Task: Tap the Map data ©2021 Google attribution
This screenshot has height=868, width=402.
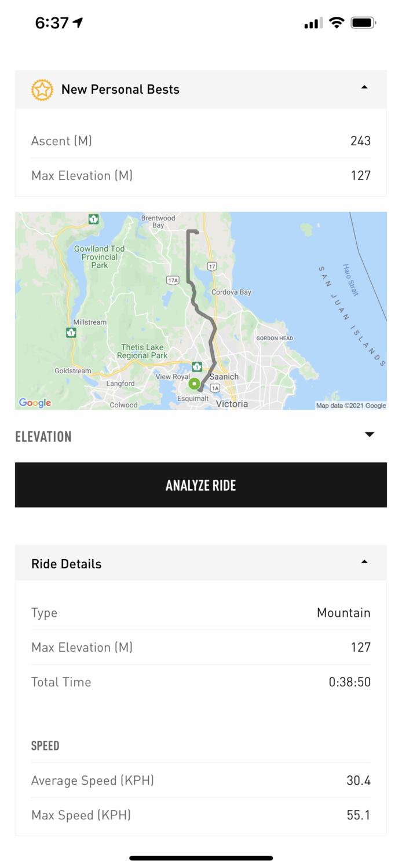Action: point(351,406)
